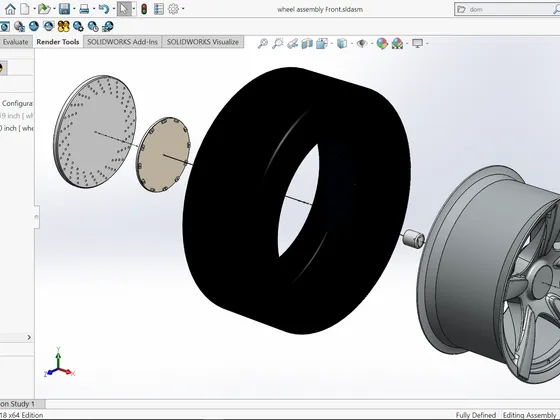Print the current document
Image resolution: width=560 pixels, height=420 pixels.
click(x=84, y=9)
